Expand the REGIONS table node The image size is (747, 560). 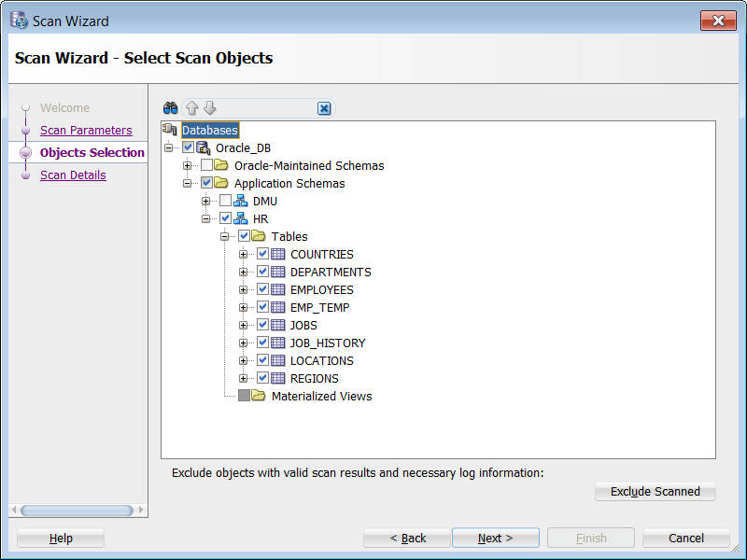click(x=243, y=378)
